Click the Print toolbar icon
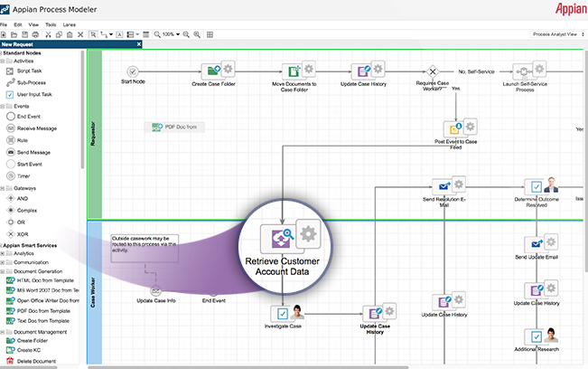Screen dimensions: 588x369 [x=35, y=34]
